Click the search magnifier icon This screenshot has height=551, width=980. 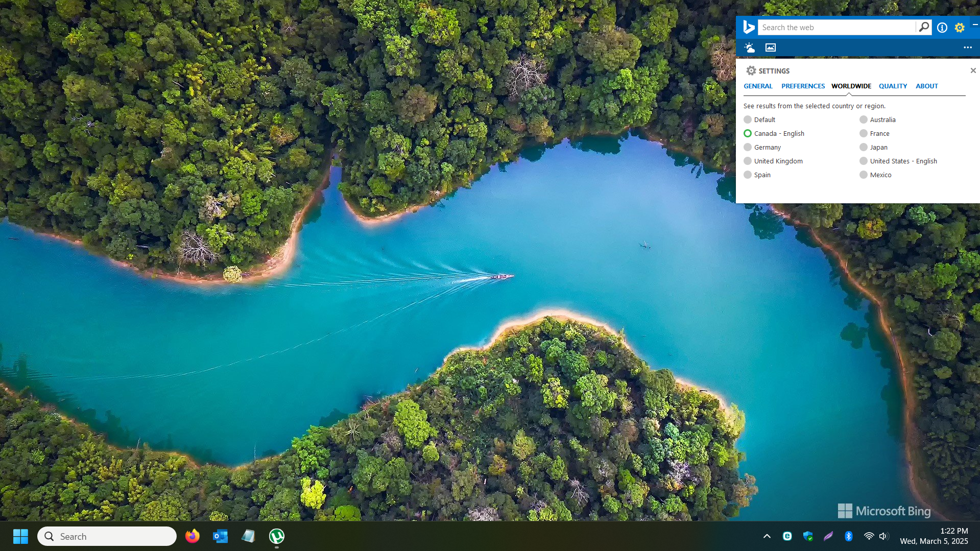(x=924, y=27)
